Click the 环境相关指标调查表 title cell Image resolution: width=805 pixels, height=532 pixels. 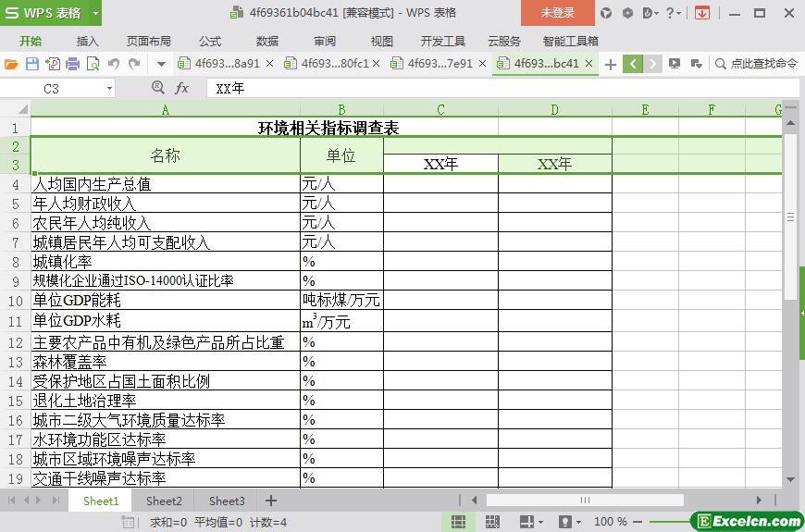pyautogui.click(x=328, y=128)
